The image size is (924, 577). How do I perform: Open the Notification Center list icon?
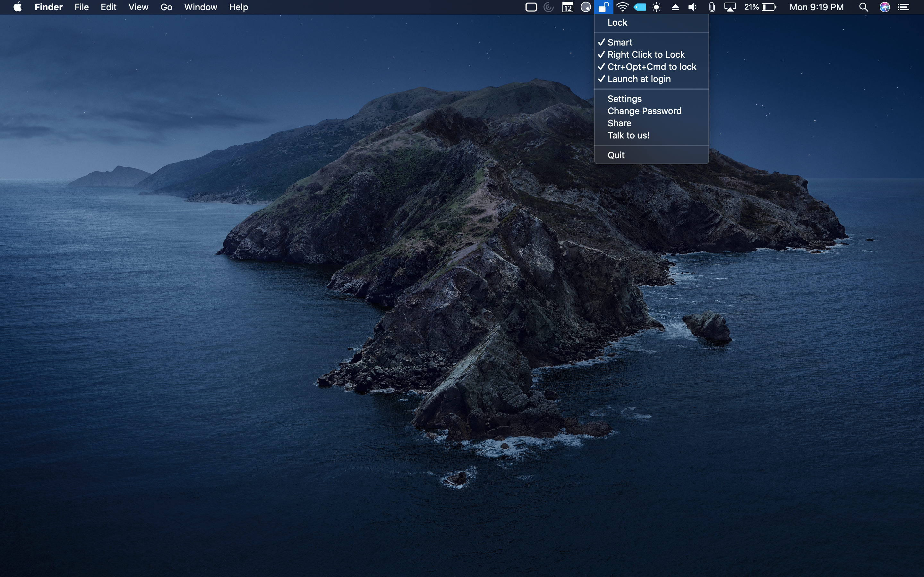[x=903, y=7]
